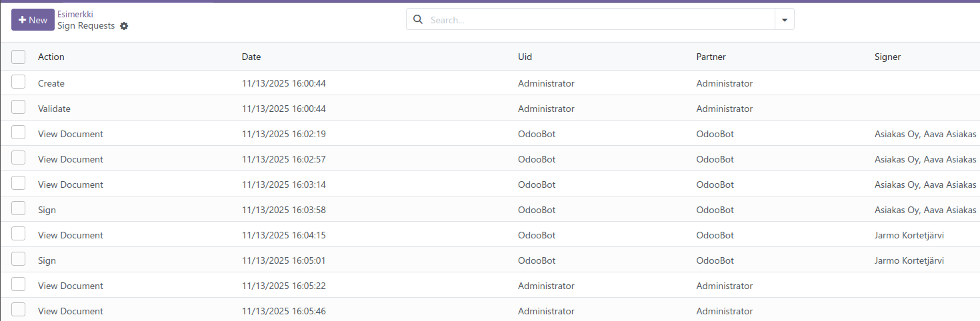The height and width of the screenshot is (321, 980).
Task: Open the gear menu beside Sign Requests
Action: tap(124, 26)
